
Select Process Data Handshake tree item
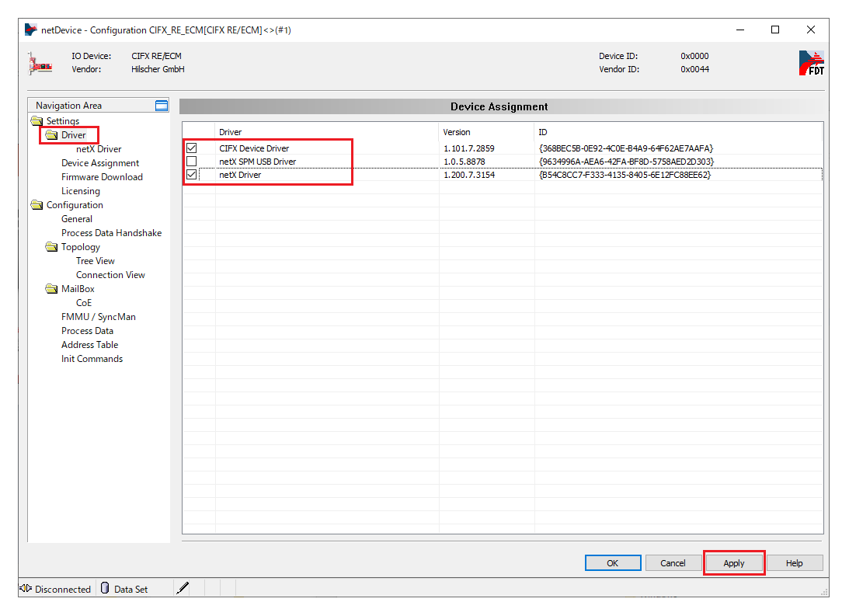(111, 233)
